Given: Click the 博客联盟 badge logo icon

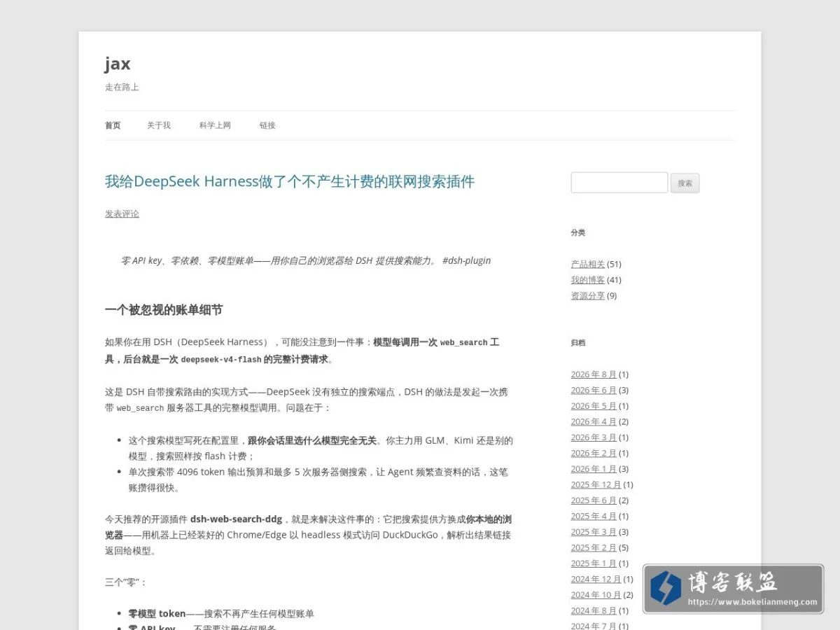Looking at the screenshot, I should (666, 588).
